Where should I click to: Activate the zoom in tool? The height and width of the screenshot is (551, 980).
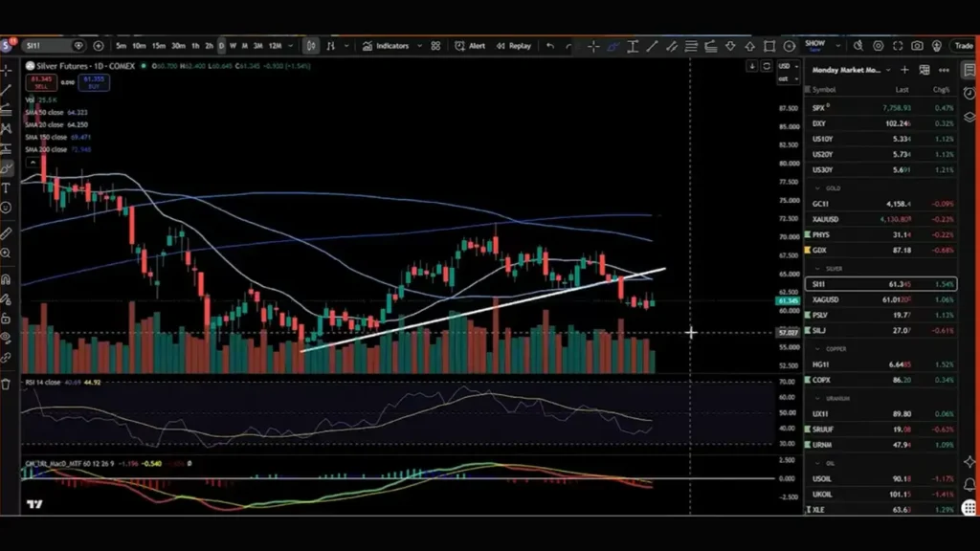coord(7,253)
